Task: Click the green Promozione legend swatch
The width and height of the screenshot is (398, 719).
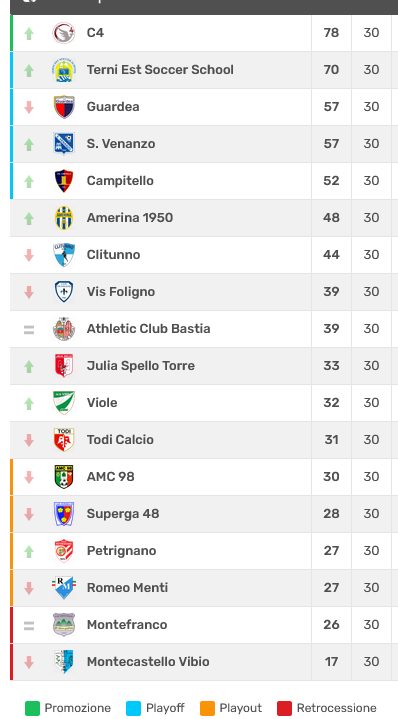Action: [32, 708]
